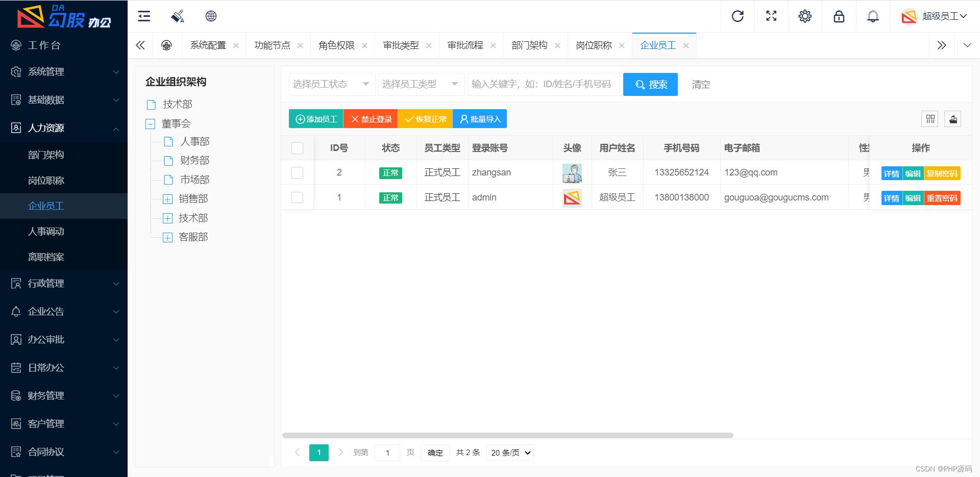Expand the 基础数据 sidebar menu
Image resolution: width=980 pixels, height=477 pixels.
click(64, 100)
